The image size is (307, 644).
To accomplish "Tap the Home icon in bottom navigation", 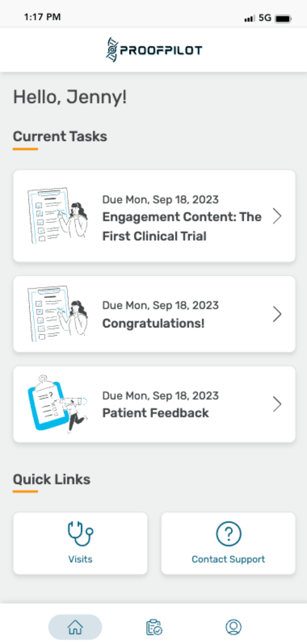I will pyautogui.click(x=75, y=627).
